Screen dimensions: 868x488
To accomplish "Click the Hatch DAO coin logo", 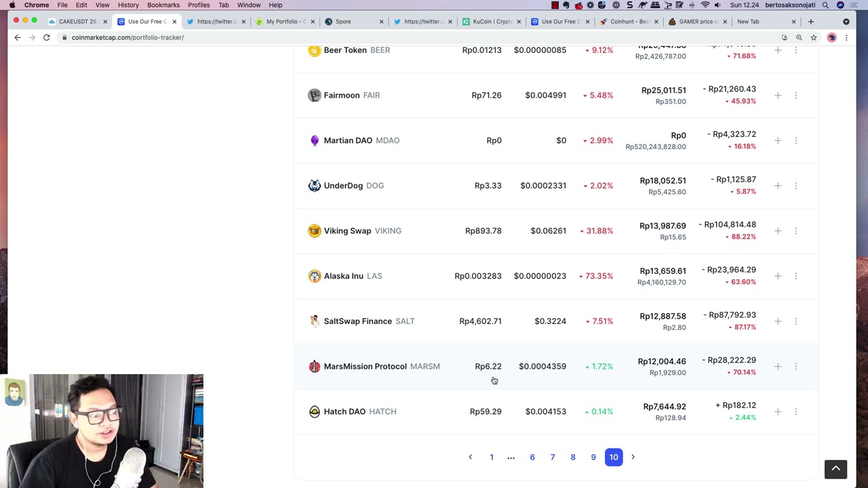I will (x=314, y=411).
